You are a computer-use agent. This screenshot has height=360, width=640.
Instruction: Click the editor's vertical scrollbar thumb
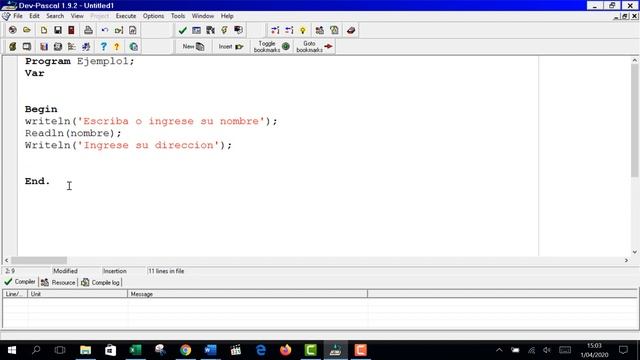[x=634, y=120]
